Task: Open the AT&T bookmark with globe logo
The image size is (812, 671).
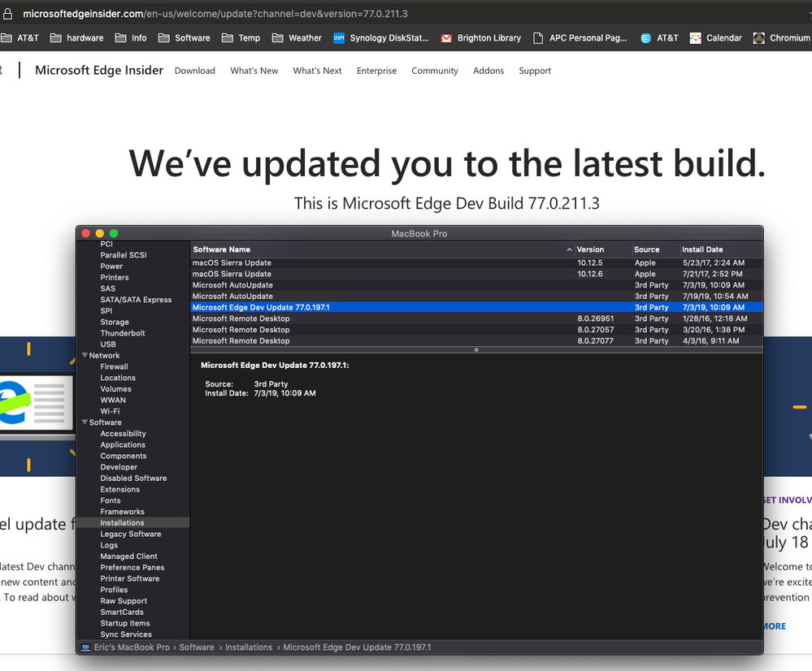Action: 658,38
